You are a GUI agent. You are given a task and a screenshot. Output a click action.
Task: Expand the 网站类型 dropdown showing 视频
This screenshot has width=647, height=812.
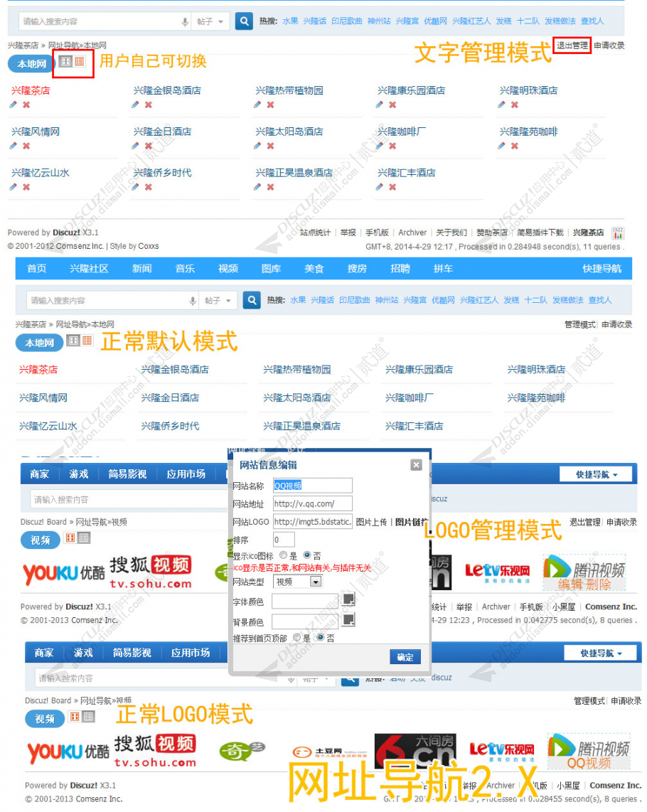[x=316, y=582]
